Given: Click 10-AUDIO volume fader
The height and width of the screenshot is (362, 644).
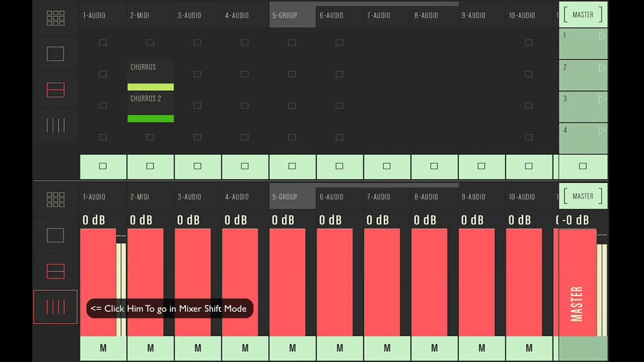Looking at the screenshot, I should tap(524, 282).
